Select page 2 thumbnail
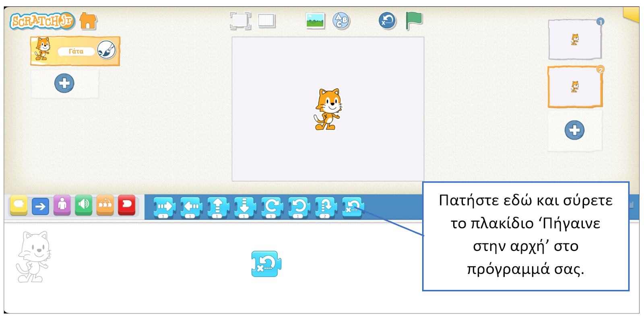The width and height of the screenshot is (644, 317). point(575,87)
